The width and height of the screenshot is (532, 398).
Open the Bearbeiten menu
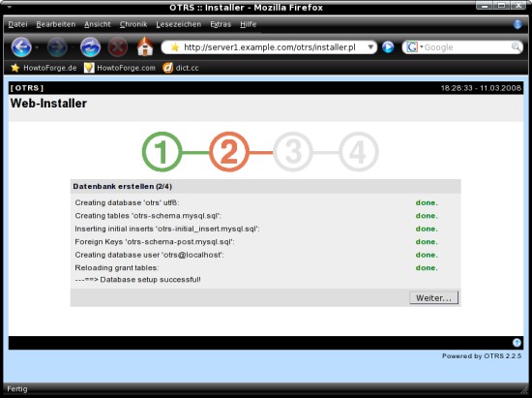point(56,24)
